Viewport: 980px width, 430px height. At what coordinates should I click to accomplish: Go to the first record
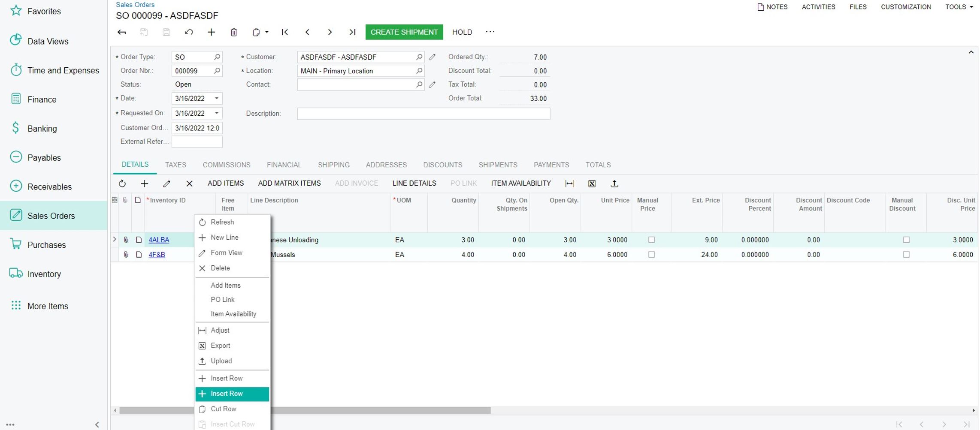[285, 32]
